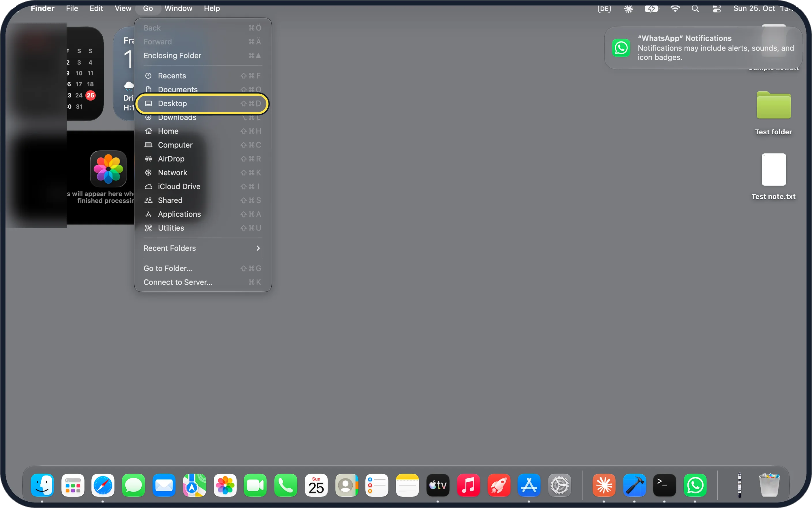Image resolution: width=812 pixels, height=508 pixels.
Task: Choose Home in the Go menu
Action: click(x=203, y=131)
